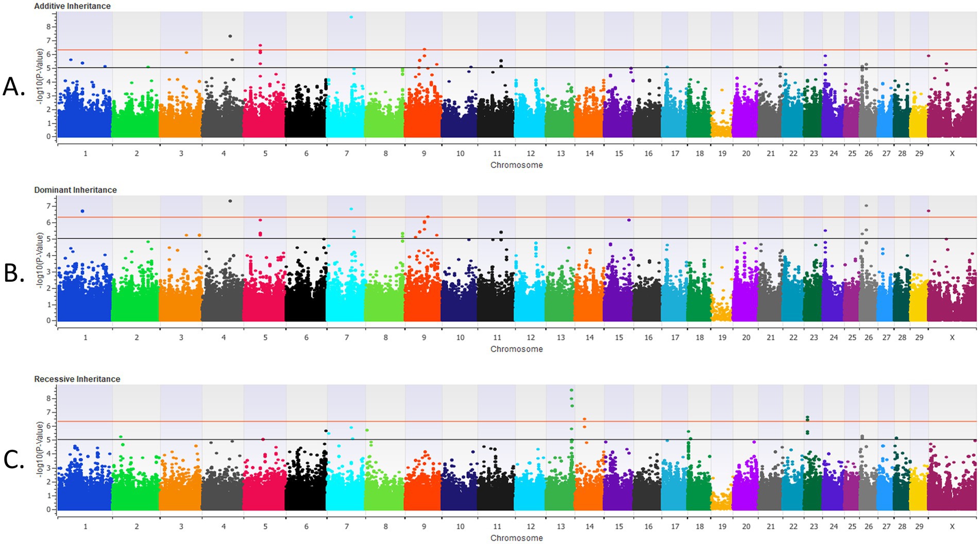Select chromosome '6' label in Recessive plot

pos(306,526)
